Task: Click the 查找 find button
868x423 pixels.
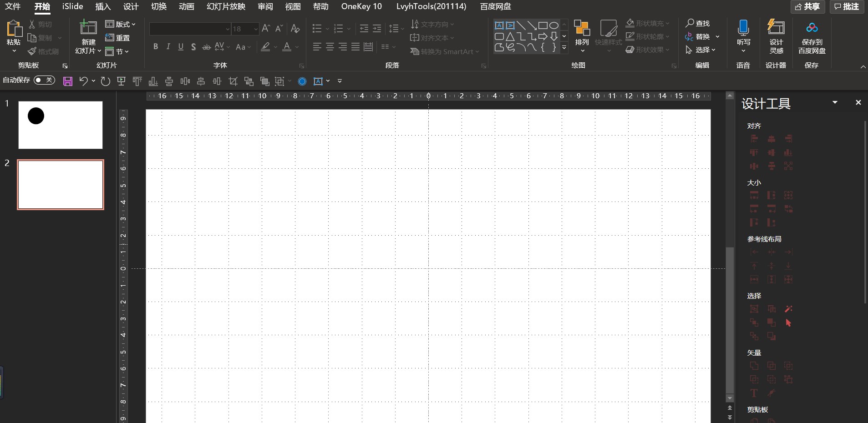Action: (x=698, y=23)
